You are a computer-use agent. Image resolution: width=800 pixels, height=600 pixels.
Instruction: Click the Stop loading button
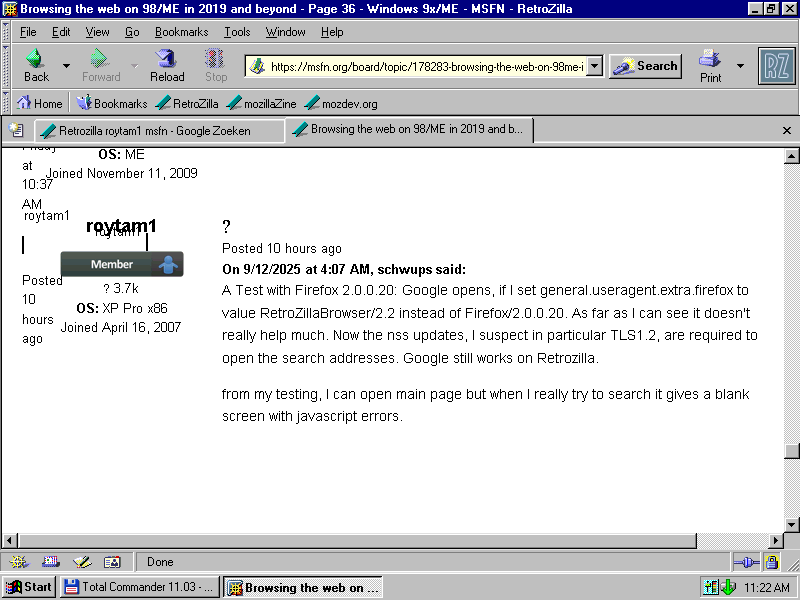215,65
